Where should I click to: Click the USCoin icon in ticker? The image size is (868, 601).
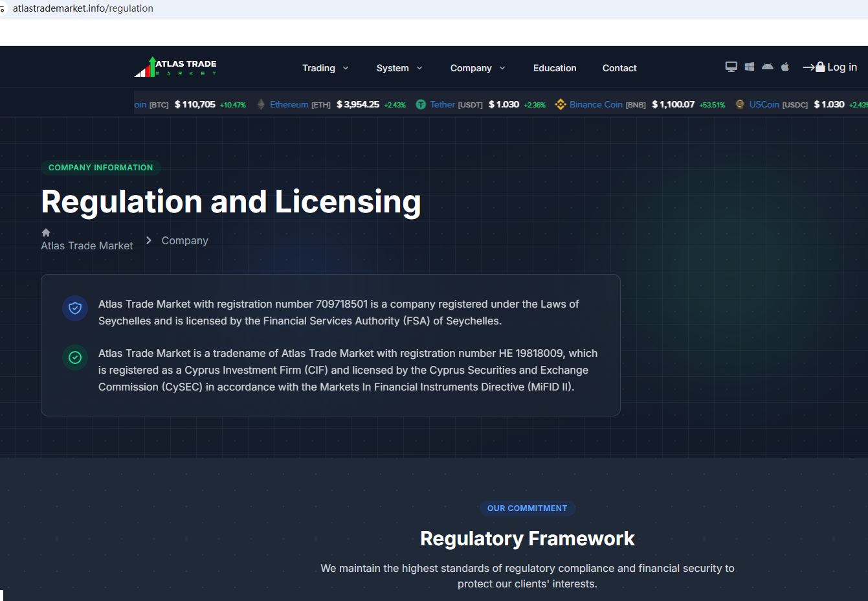coord(740,104)
